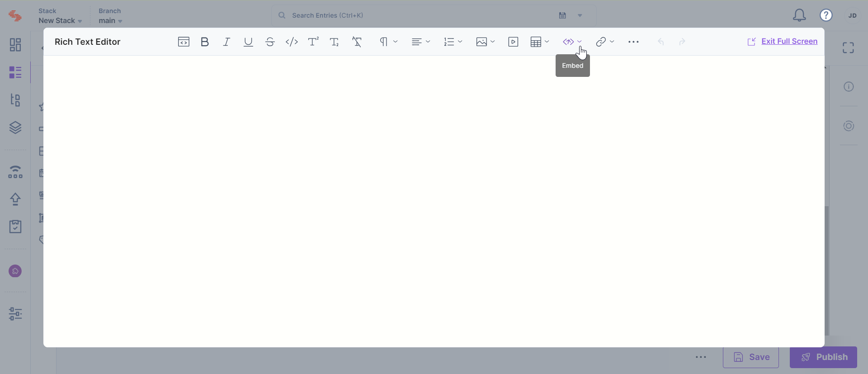
Task: Open the Branch main selector
Action: (x=110, y=16)
